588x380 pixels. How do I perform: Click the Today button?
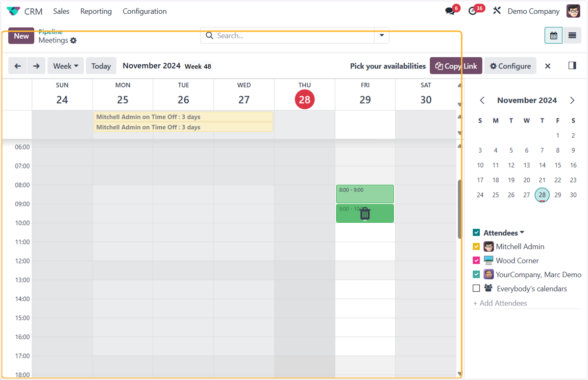[101, 66]
